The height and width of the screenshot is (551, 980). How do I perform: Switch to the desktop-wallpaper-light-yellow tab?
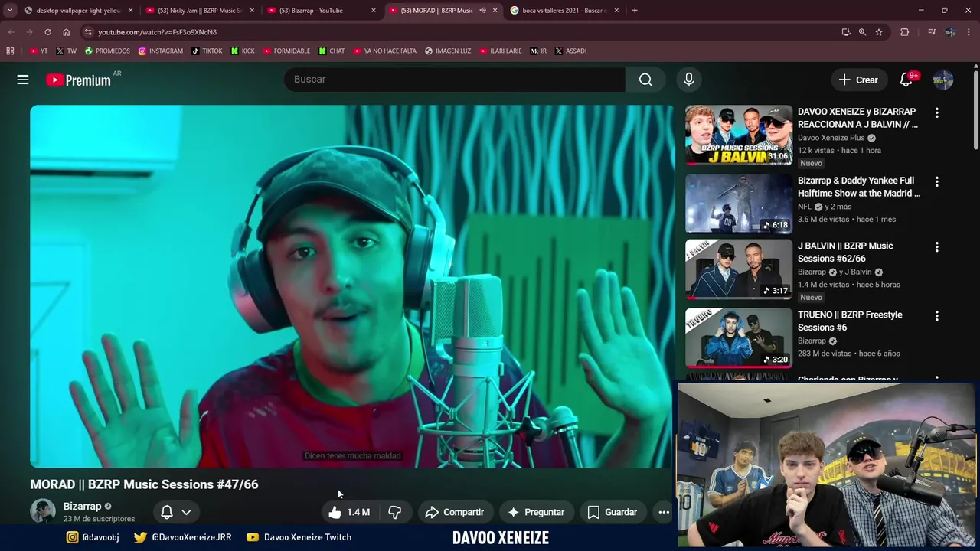pos(78,11)
